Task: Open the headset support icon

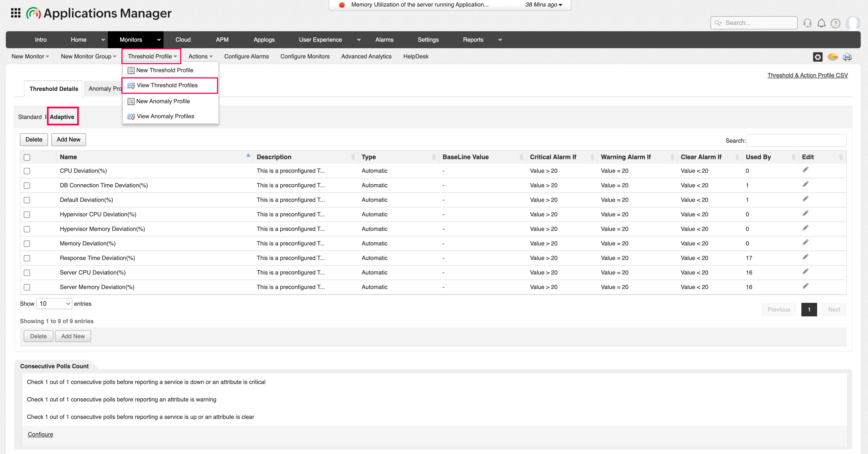Action: tap(807, 23)
